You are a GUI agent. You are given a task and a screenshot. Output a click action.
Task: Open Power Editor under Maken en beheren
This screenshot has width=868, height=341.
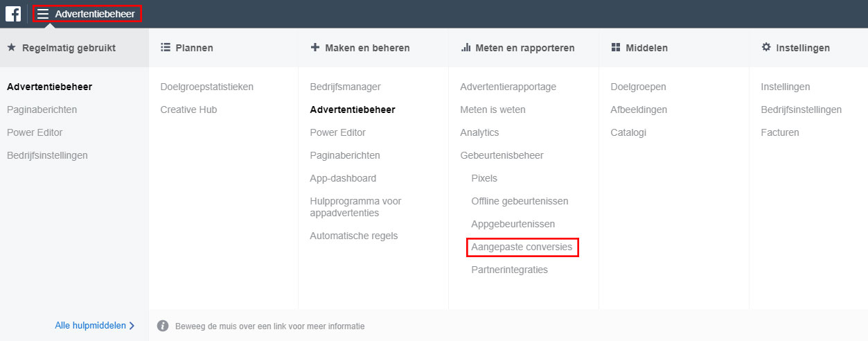(338, 132)
